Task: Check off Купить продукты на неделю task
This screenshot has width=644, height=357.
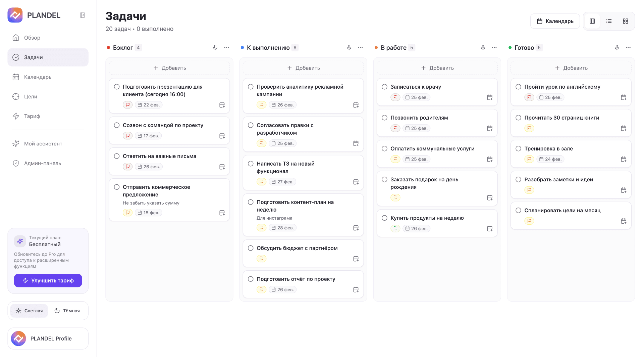Action: (384, 218)
